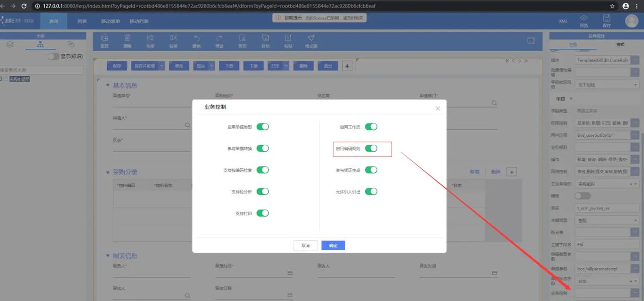Bookmark this page with the star icon
This screenshot has width=644, height=301.
pyautogui.click(x=612, y=6)
